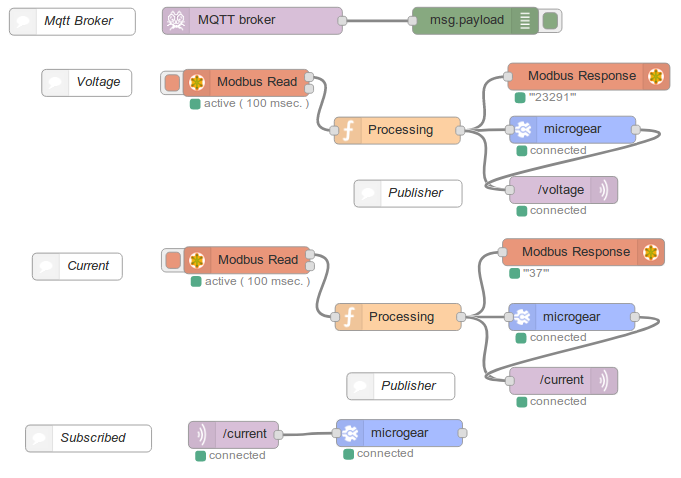Select the Modbus Read node under Current
The width and height of the screenshot is (681, 478).
click(x=247, y=260)
